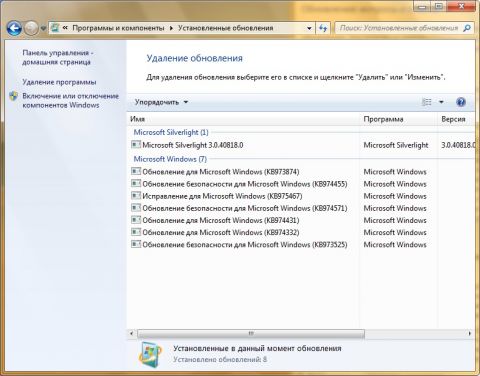Click the control panel icon in address bar
480x376 pixels.
55,28
